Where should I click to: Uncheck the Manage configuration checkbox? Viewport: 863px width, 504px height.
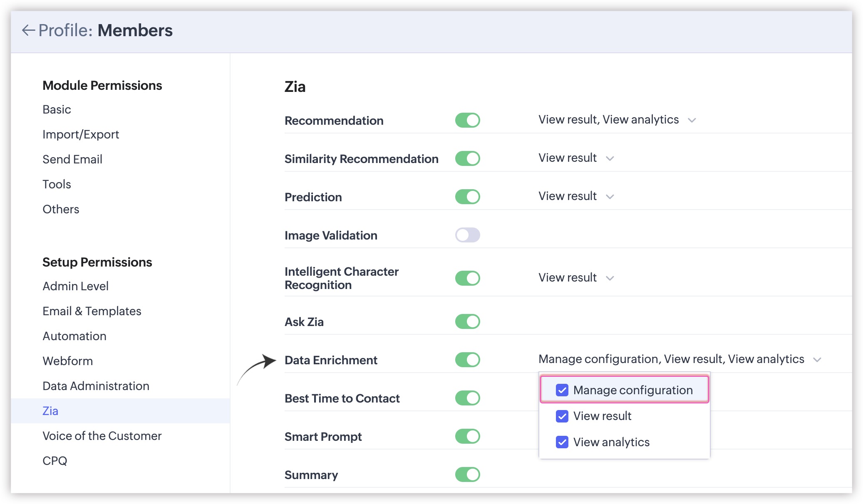pos(562,390)
